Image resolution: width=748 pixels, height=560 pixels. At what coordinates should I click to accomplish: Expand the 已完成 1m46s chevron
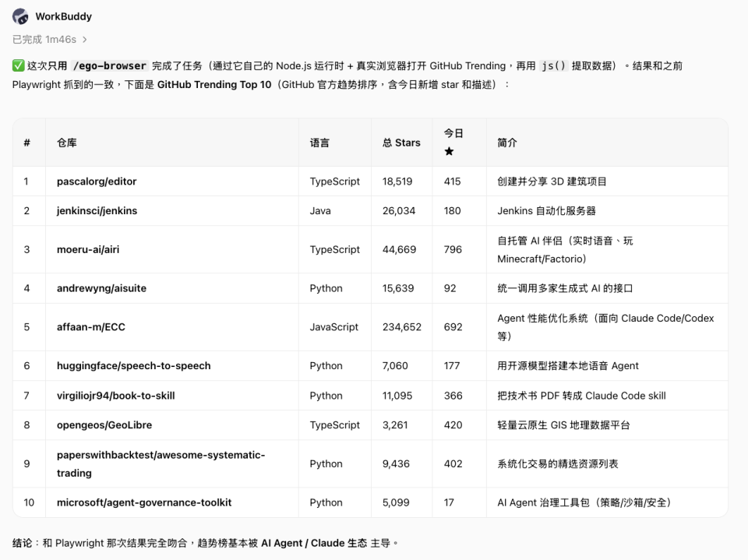tap(84, 40)
